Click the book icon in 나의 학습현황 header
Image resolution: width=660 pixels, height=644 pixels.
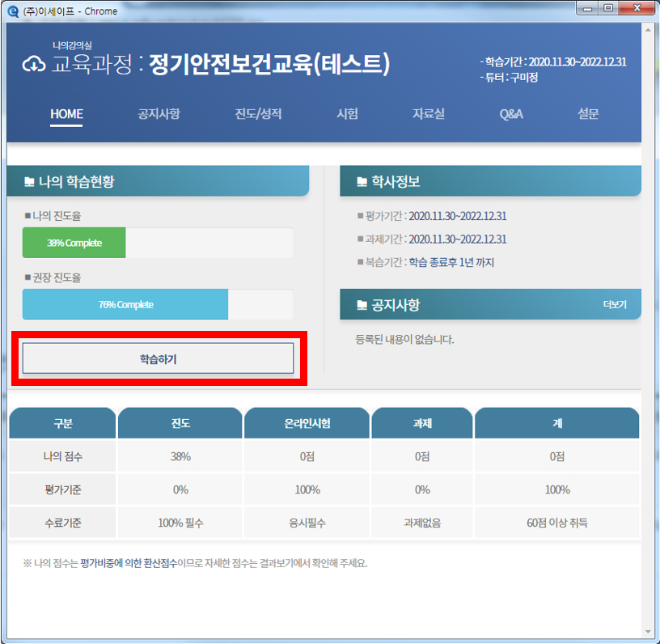click(30, 182)
